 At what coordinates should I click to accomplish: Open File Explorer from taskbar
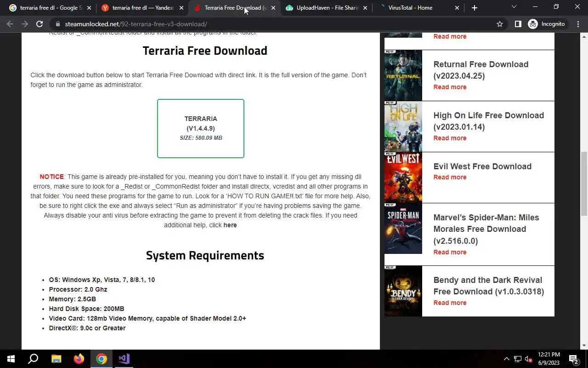[56, 359]
